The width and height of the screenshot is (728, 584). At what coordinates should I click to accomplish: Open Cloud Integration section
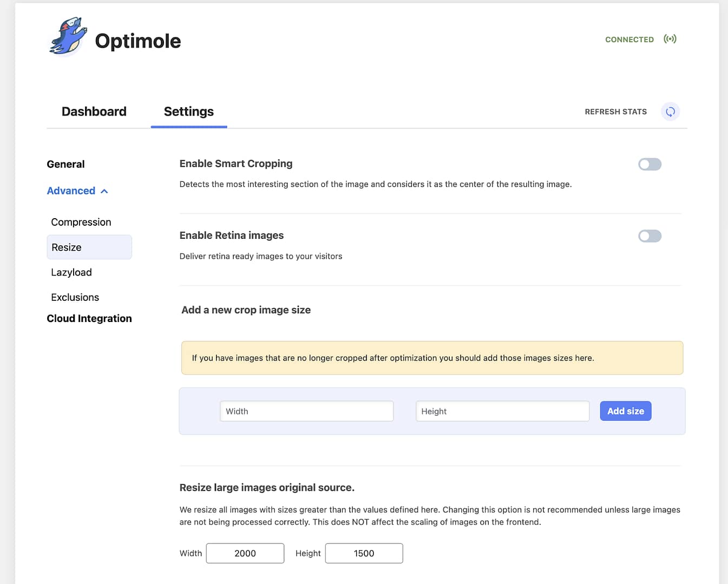click(89, 318)
